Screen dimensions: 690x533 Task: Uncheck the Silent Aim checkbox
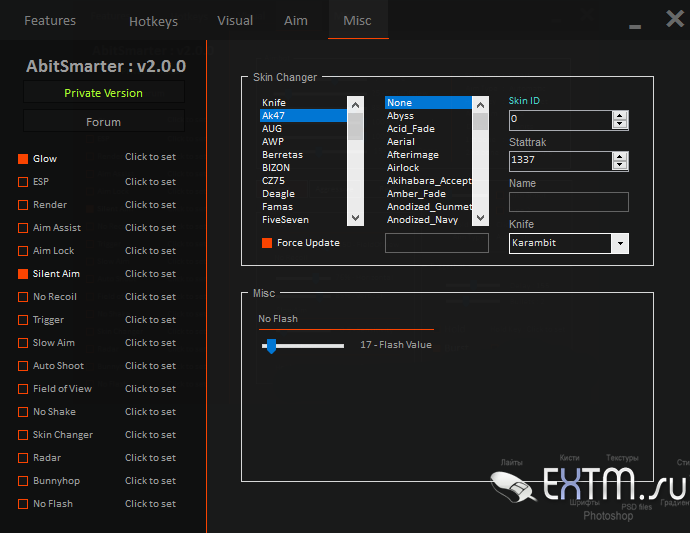click(x=23, y=274)
